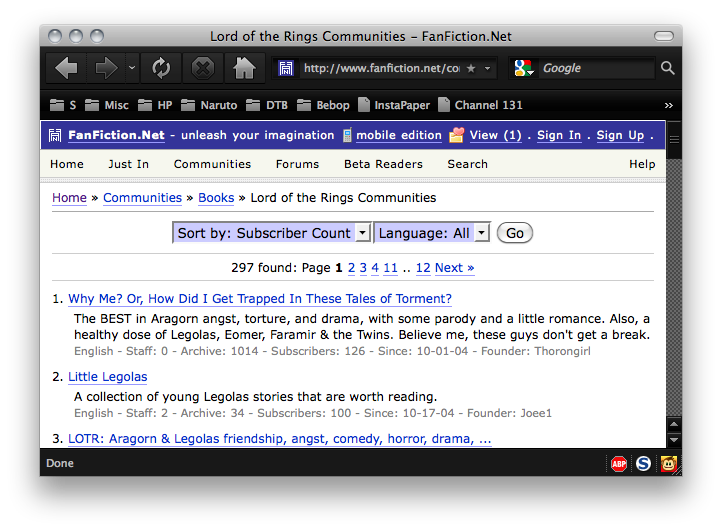Screen dimensions: 722x531
Task: Open the 'Why Me? Or, How Did I Get Trapped' community
Action: 260,298
